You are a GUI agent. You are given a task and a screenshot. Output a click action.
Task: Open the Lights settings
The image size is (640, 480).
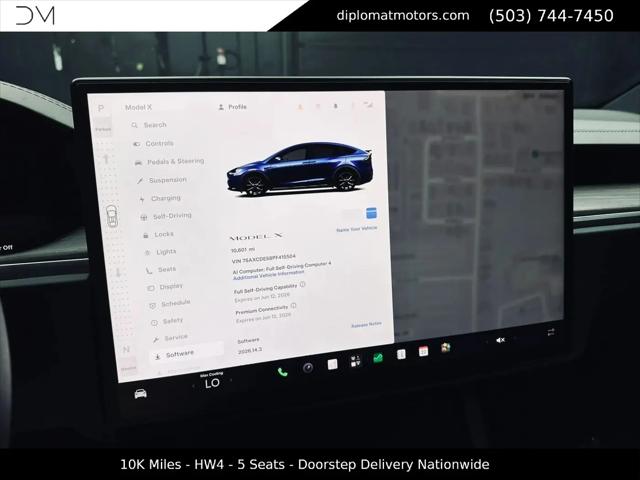click(x=161, y=252)
